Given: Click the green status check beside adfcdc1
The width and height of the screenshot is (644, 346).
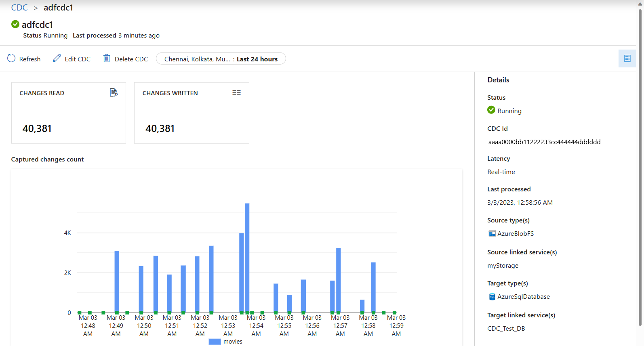Looking at the screenshot, I should coord(15,25).
